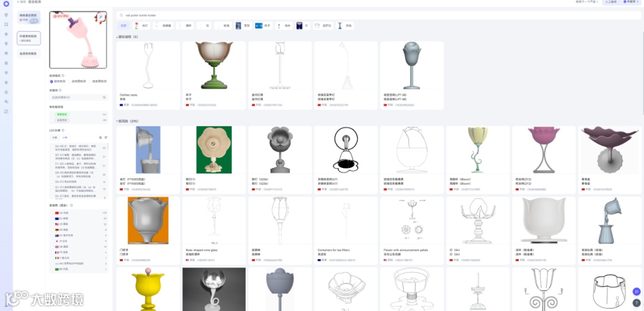Click the search icon in the top search bar
This screenshot has width=644, height=311.
point(122,15)
